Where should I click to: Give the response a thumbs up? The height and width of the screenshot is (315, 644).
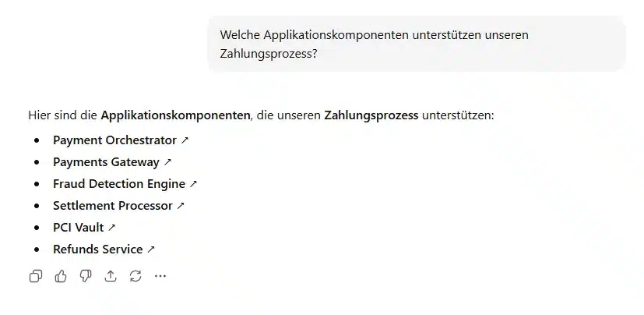pos(61,276)
